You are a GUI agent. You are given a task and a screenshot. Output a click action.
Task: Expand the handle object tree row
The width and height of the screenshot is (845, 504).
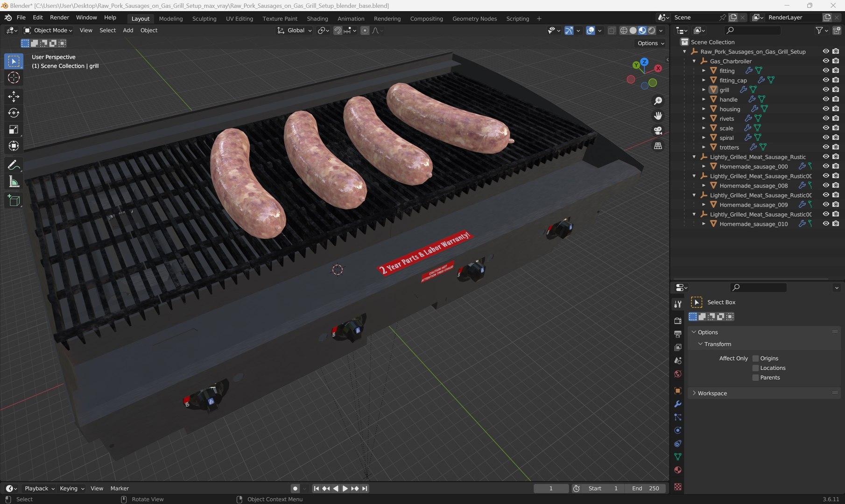[x=704, y=99]
